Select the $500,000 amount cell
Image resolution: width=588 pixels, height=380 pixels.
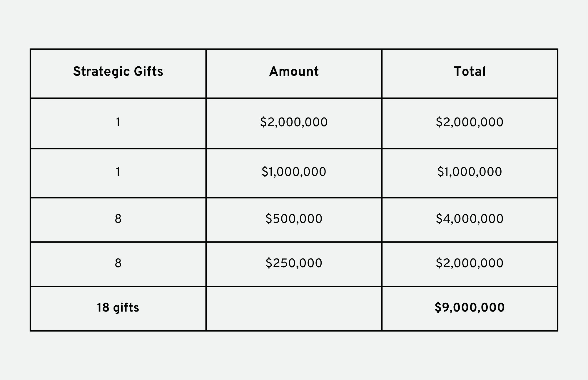294,220
